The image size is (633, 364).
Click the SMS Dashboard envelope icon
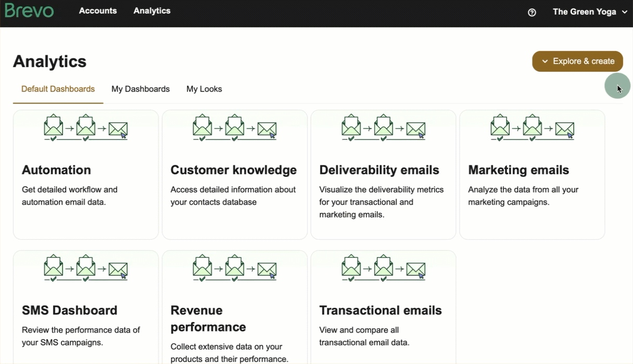point(86,268)
